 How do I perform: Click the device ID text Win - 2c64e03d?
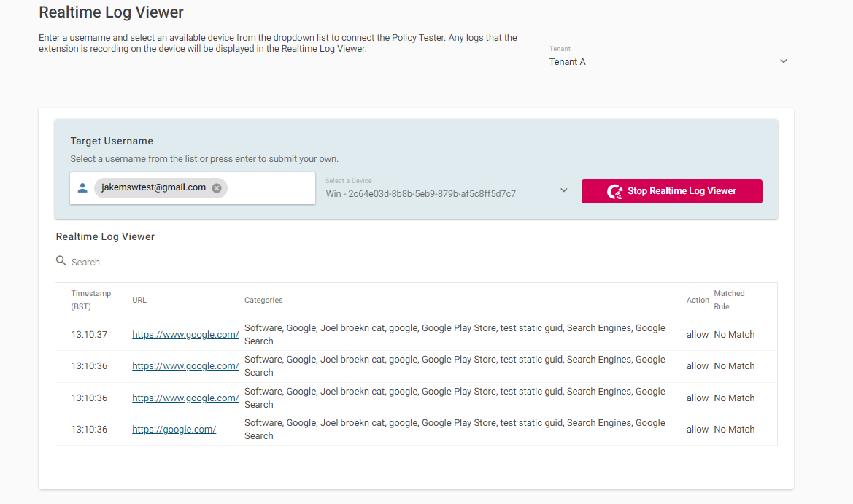pos(420,193)
